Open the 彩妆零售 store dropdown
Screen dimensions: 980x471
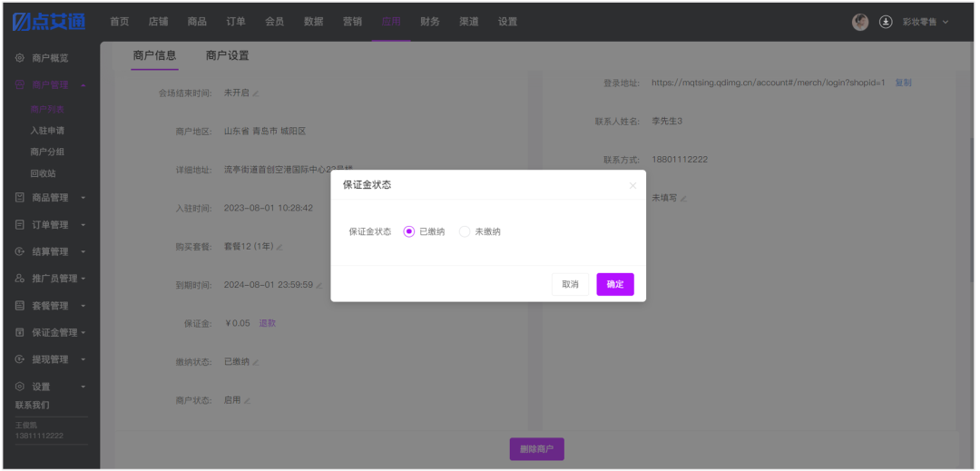tap(926, 22)
